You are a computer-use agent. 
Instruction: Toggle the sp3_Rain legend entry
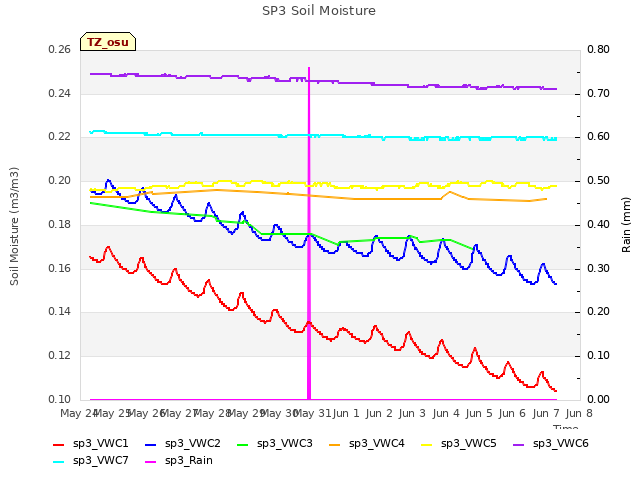pyautogui.click(x=179, y=461)
